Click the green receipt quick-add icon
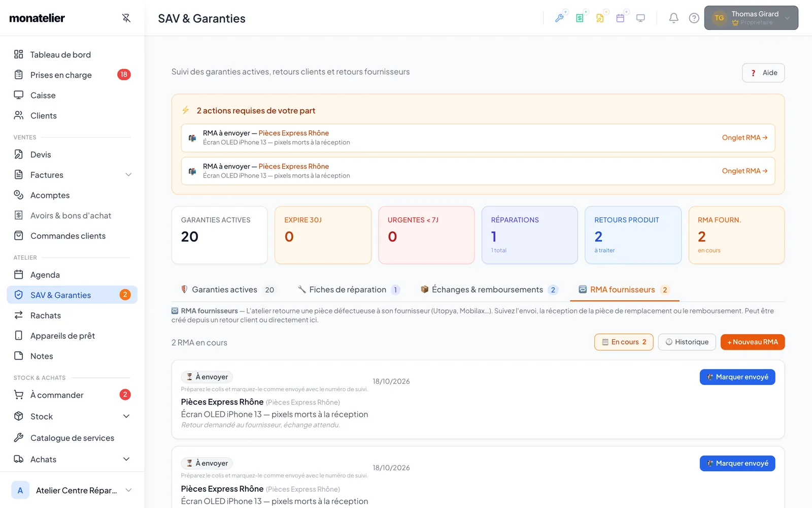Viewport: 812px width, 508px height. coord(580,18)
